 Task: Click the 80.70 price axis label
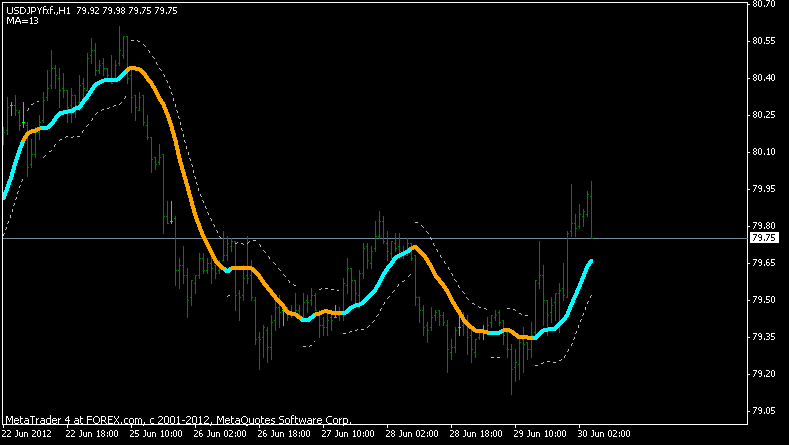point(764,4)
